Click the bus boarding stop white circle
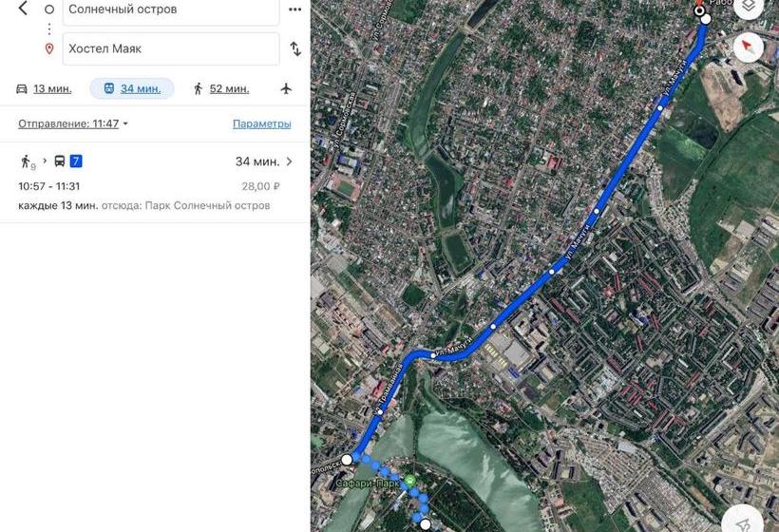Image resolution: width=779 pixels, height=532 pixels. [x=347, y=460]
